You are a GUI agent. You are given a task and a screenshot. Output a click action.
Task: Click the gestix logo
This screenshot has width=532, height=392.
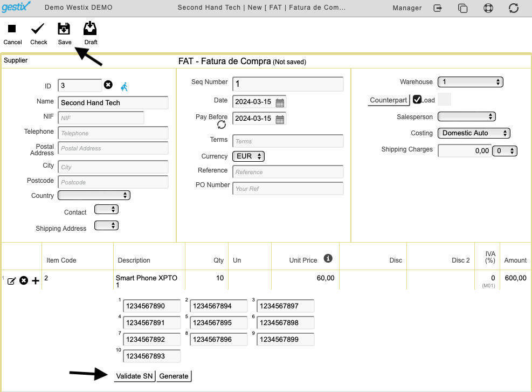[x=16, y=7]
